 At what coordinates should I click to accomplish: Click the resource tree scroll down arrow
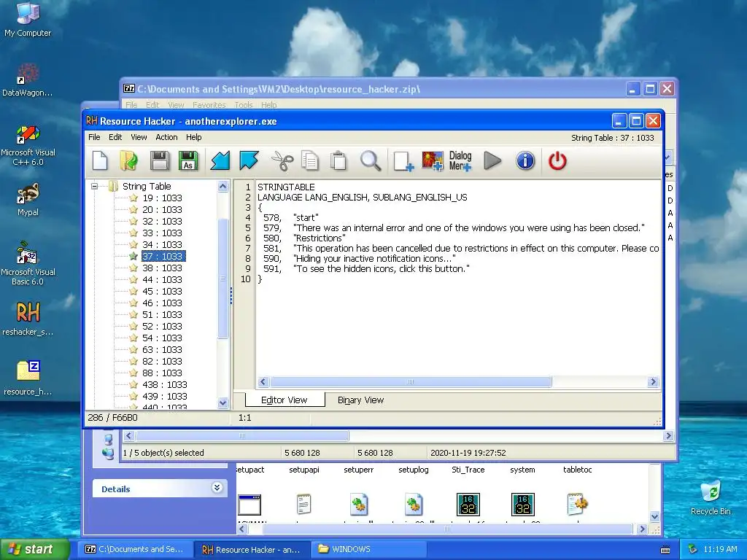(222, 402)
